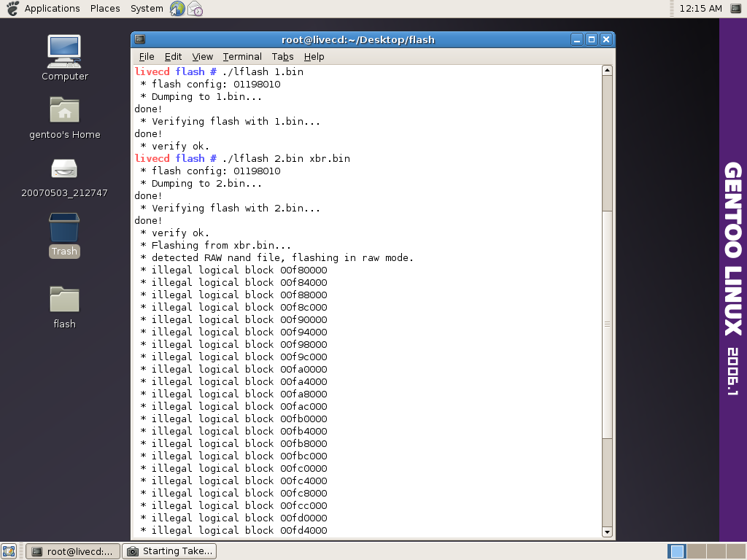This screenshot has width=747, height=560.
Task: Click the Show Desktop button in the bottom panel
Action: [9, 551]
